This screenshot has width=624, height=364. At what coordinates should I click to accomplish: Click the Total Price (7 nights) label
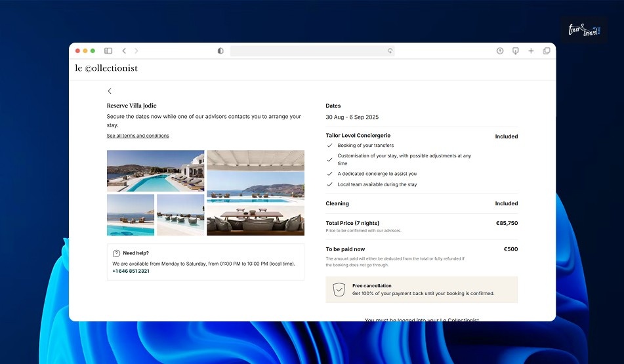pos(352,223)
